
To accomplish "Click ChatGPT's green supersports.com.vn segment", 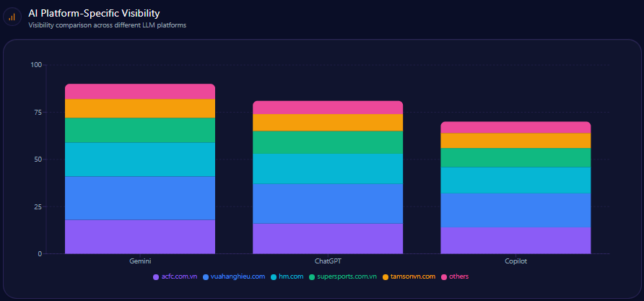I will (328, 142).
